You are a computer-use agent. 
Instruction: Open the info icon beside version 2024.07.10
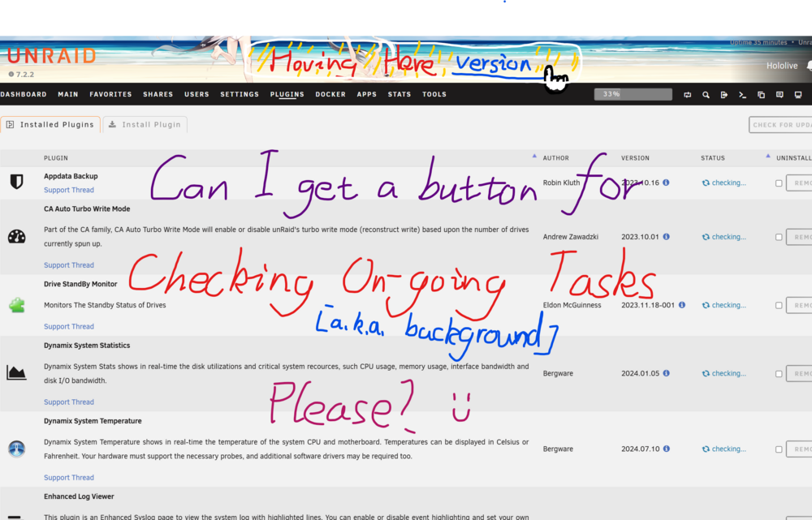pyautogui.click(x=666, y=449)
